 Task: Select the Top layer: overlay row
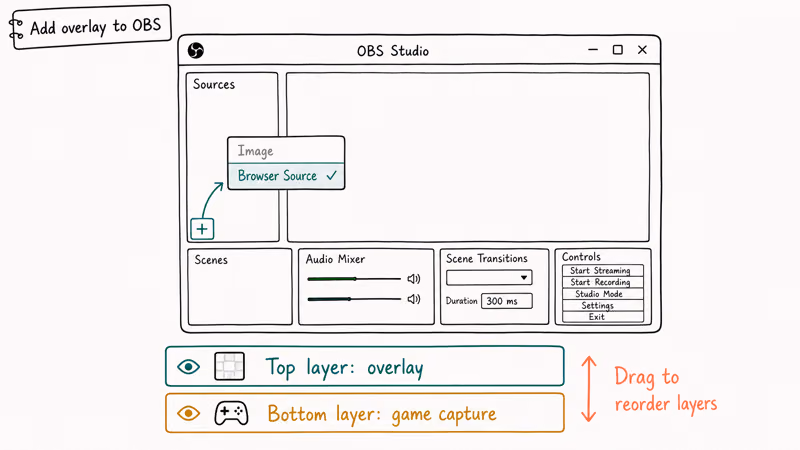click(365, 366)
